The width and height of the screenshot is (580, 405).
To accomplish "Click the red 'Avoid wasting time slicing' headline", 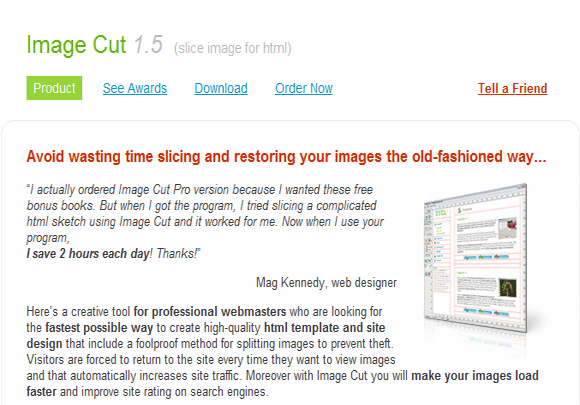I will [x=286, y=156].
